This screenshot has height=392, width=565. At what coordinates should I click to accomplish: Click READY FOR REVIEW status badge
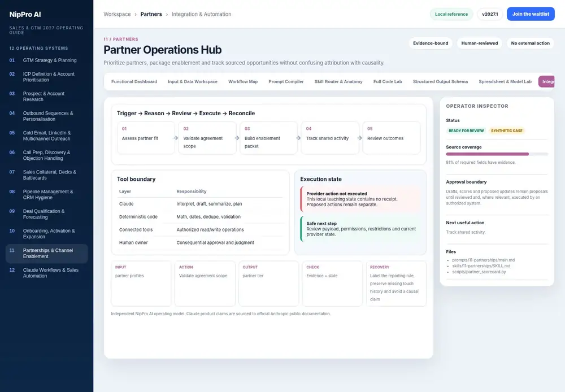coord(466,131)
